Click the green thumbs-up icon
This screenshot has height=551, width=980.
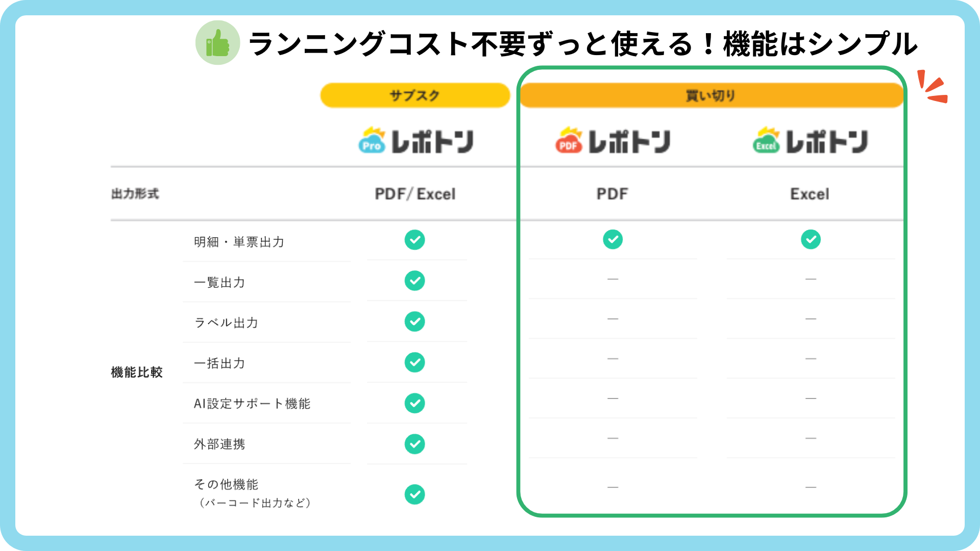pos(218,43)
